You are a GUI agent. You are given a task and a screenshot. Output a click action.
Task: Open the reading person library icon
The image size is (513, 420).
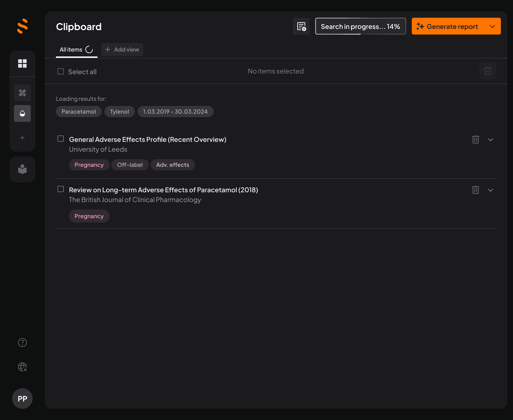[x=22, y=169]
